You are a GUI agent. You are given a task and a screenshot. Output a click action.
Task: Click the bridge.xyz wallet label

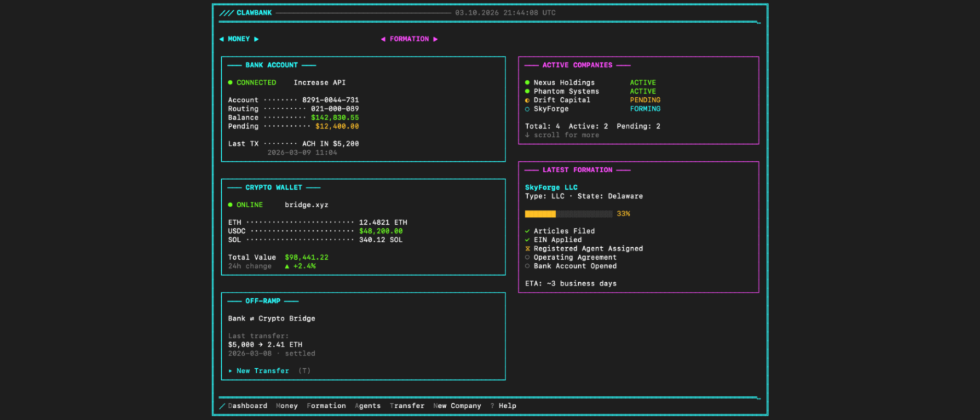click(307, 205)
